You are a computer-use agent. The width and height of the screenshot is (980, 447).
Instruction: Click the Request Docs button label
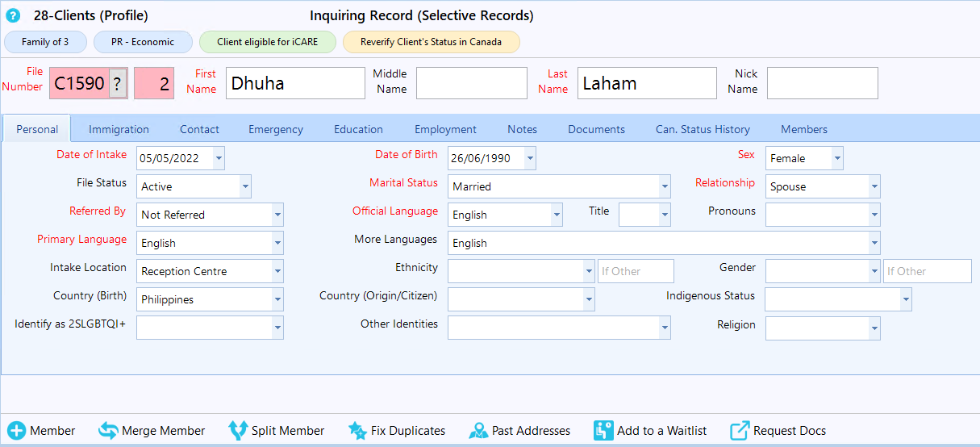click(790, 431)
